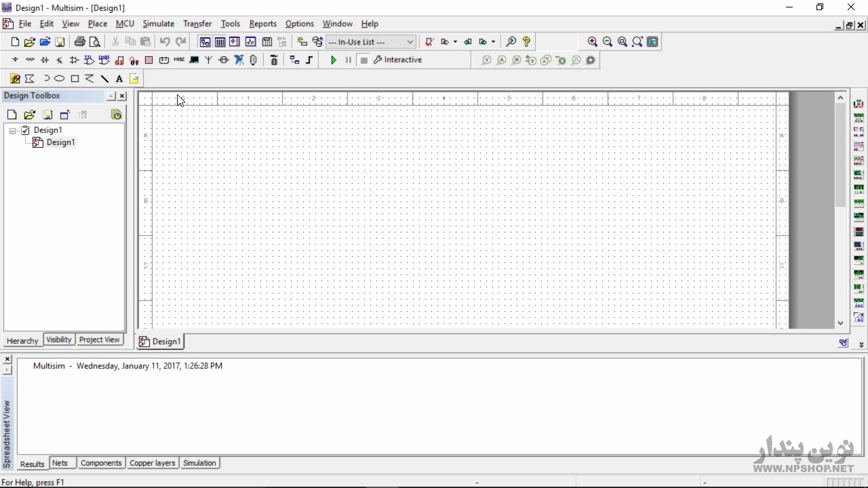This screenshot has width=868, height=488.
Task: Toggle the Spreadsheet View toolbar button
Action: 220,42
